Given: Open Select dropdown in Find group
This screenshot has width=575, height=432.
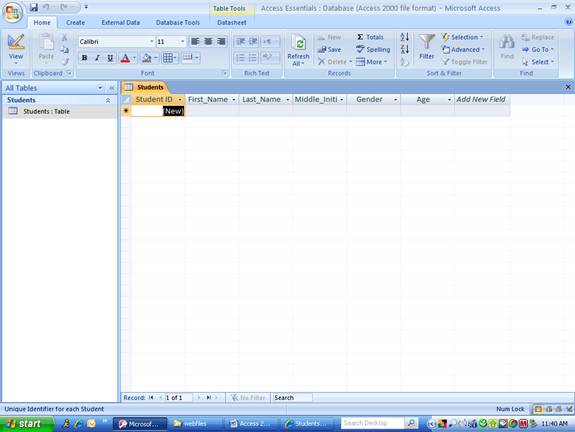Looking at the screenshot, I should (538, 62).
